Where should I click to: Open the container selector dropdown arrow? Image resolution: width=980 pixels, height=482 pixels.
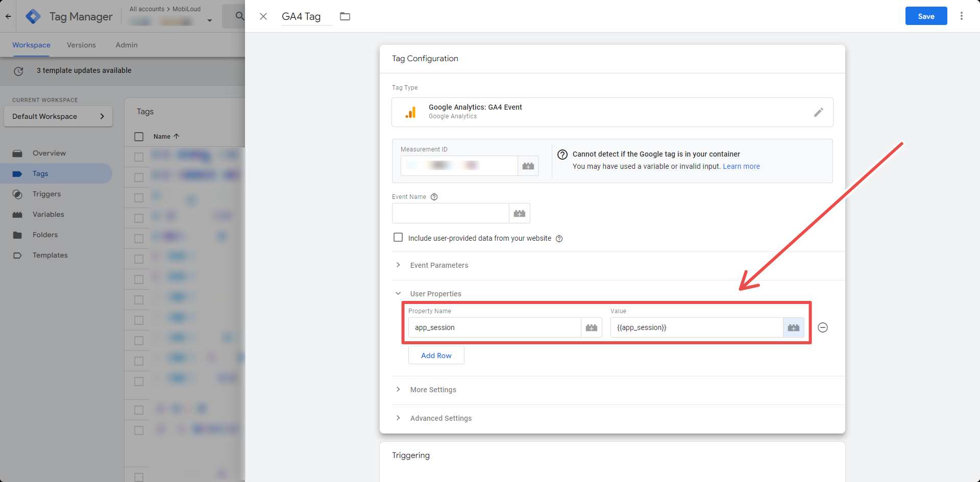pyautogui.click(x=210, y=21)
